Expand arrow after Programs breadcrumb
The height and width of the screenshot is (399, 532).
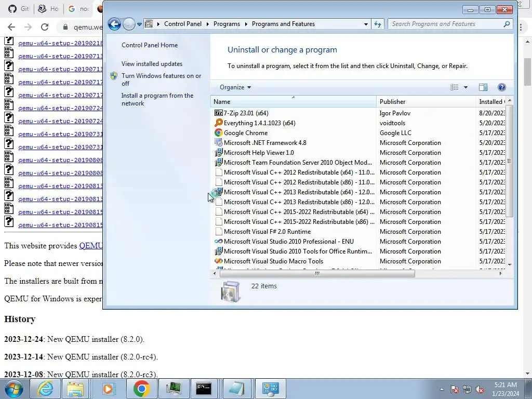pyautogui.click(x=246, y=24)
